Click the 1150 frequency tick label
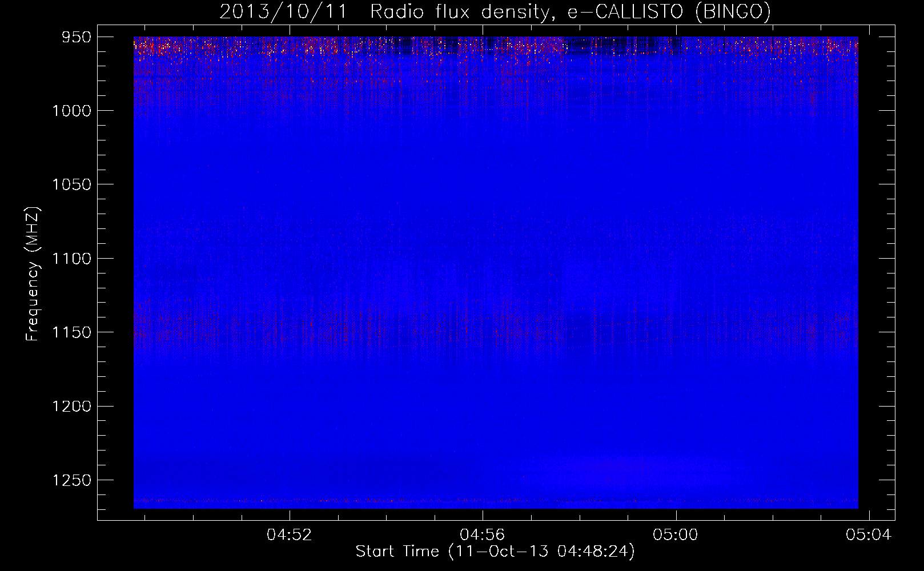 click(71, 332)
